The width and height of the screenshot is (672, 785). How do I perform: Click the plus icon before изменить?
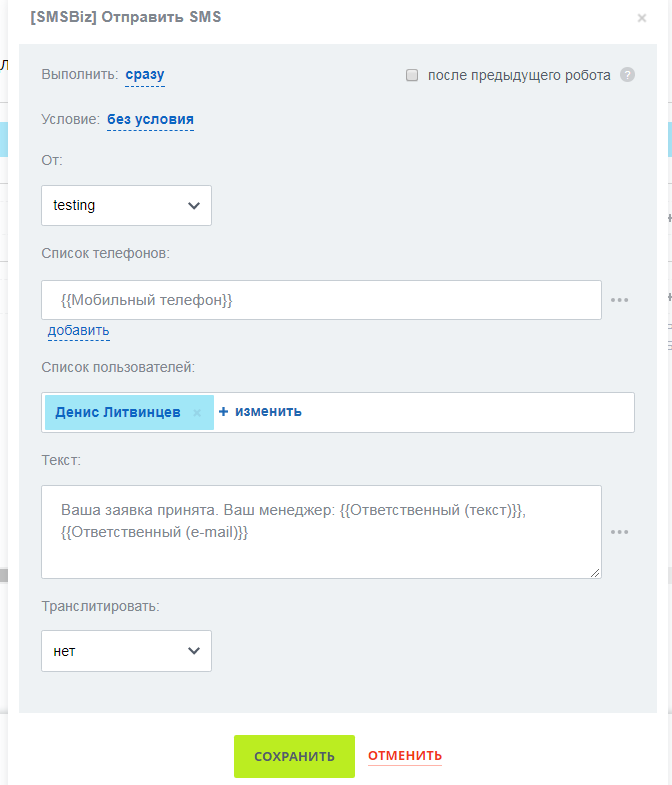[223, 412]
